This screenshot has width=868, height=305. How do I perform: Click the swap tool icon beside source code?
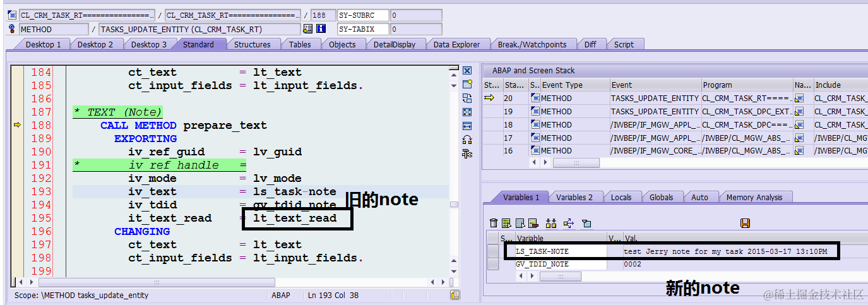click(467, 98)
